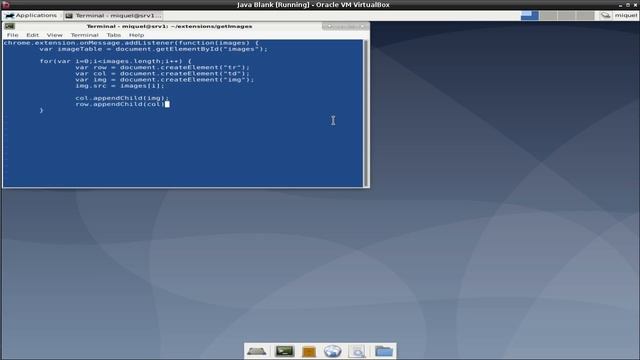Switch to the third workspace in pager
Screen dimensions: 640x360
[567, 16]
